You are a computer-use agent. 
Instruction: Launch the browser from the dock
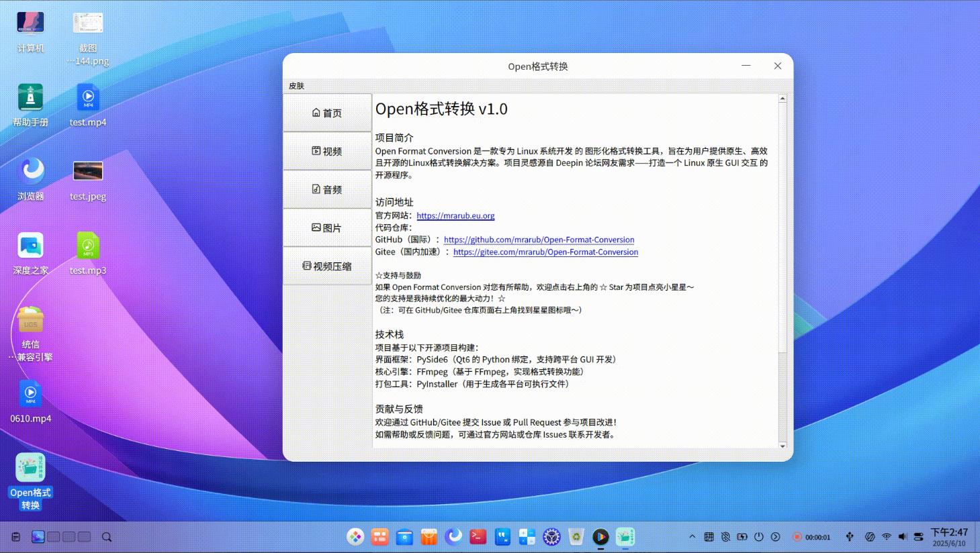click(453, 537)
